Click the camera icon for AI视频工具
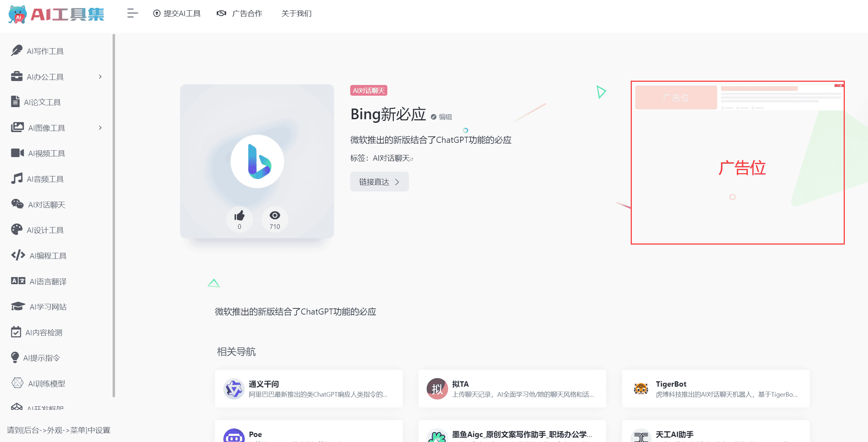 click(x=17, y=153)
